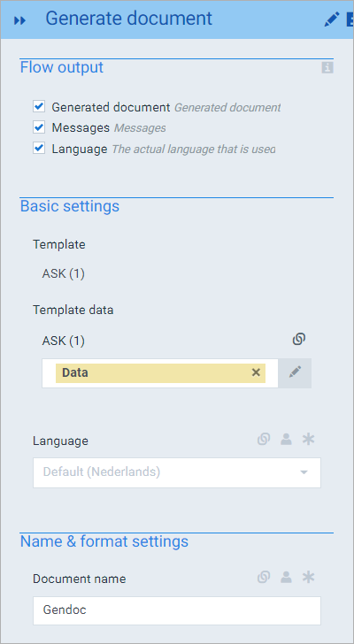This screenshot has height=644, width=354.
Task: Click link icon next to Document name
Action: click(x=264, y=578)
